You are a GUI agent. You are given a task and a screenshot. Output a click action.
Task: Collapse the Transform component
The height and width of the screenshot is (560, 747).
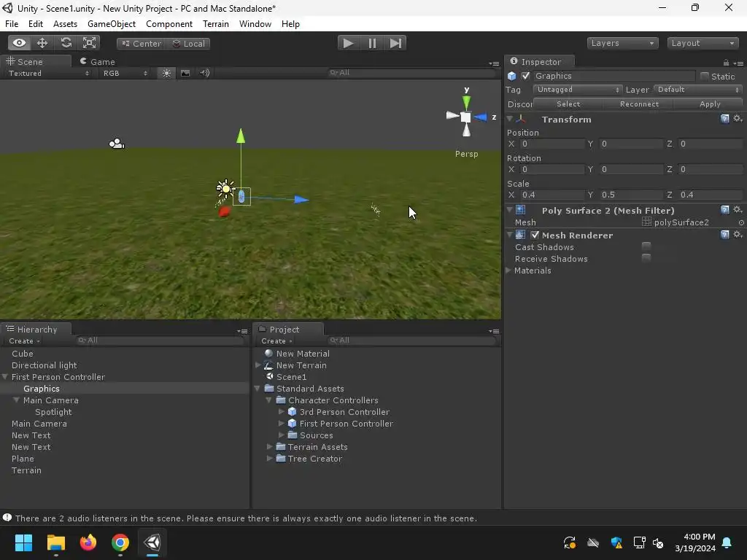510,119
